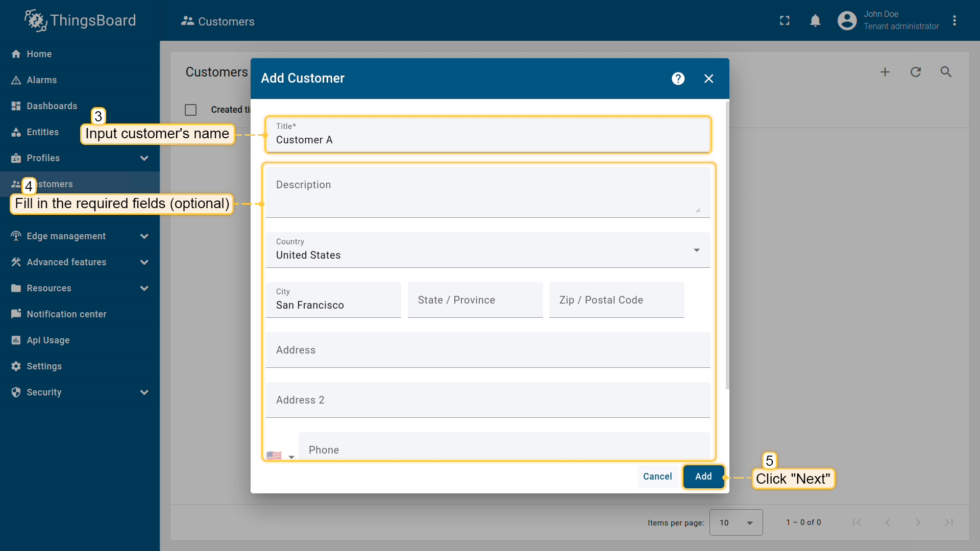The height and width of the screenshot is (551, 980).
Task: Open Dashboards in the sidebar
Action: coord(52,106)
